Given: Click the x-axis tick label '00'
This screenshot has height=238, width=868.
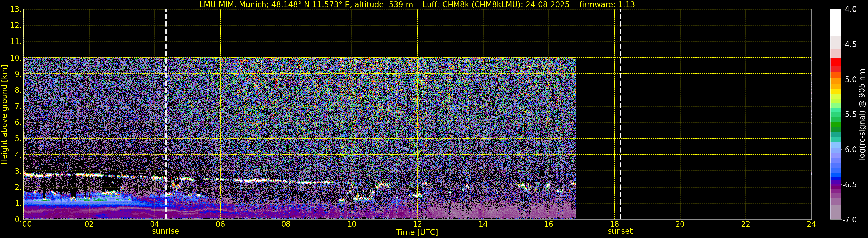Looking at the screenshot, I should click(x=26, y=224).
